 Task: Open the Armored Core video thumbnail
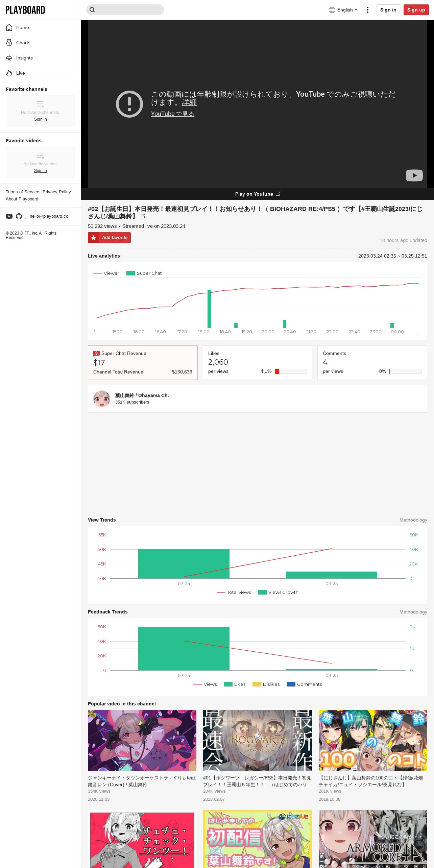coord(373,839)
